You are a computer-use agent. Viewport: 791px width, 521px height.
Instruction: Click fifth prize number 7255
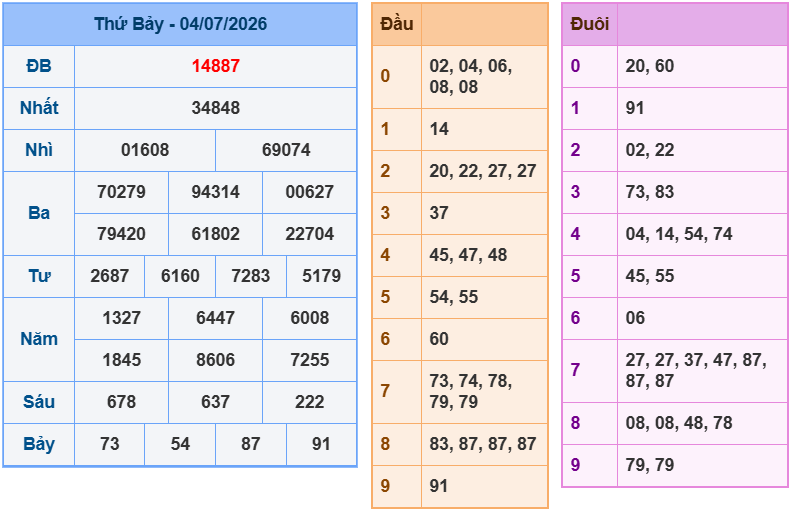(x=309, y=360)
